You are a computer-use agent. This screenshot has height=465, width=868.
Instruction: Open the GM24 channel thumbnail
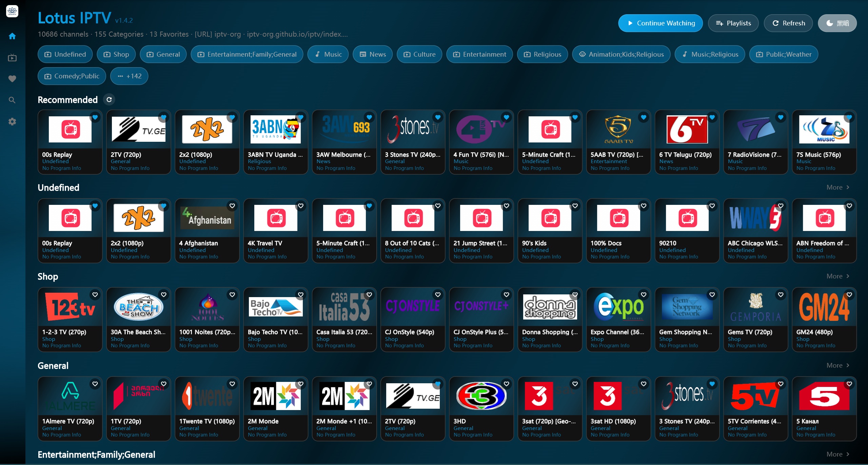coord(824,307)
